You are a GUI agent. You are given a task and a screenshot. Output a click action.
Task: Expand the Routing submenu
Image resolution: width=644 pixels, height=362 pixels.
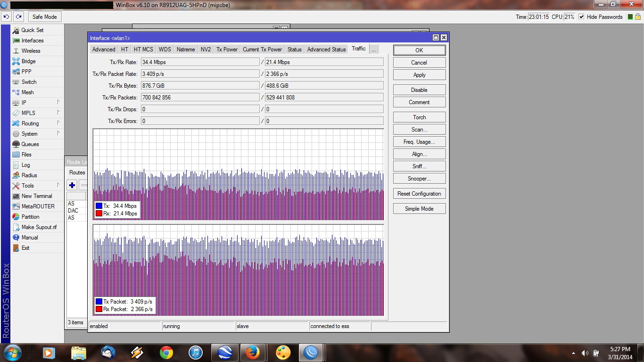(30, 123)
